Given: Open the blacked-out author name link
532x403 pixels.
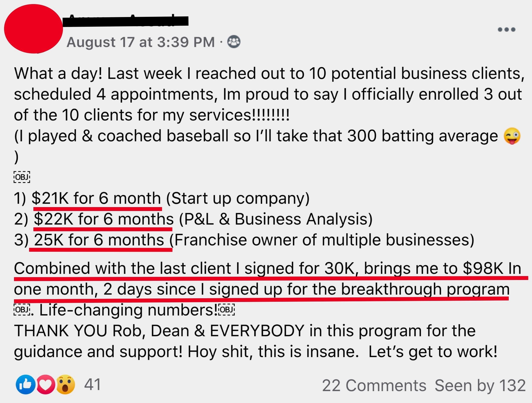Looking at the screenshot, I should tap(125, 21).
